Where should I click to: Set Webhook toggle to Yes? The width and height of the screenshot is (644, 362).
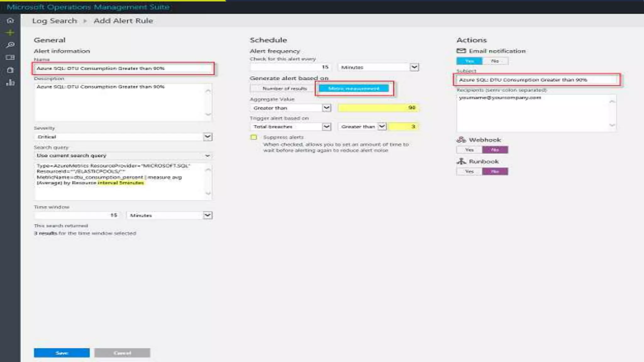469,150
